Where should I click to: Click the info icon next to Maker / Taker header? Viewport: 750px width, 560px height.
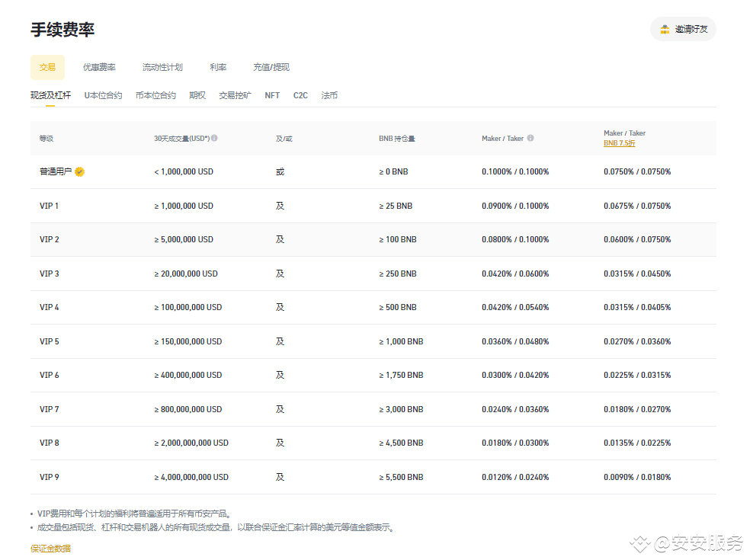[530, 138]
